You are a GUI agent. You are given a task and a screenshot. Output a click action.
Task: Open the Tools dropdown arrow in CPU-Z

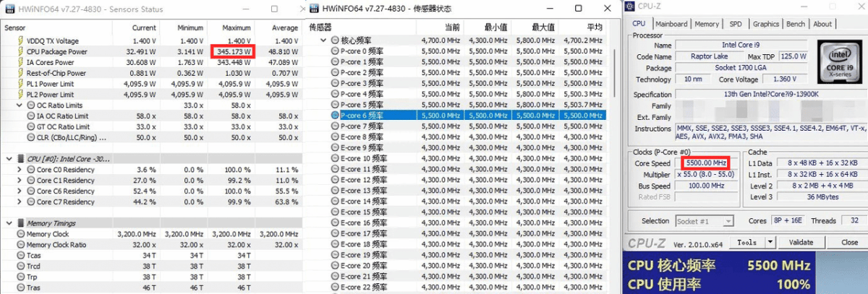(x=768, y=243)
